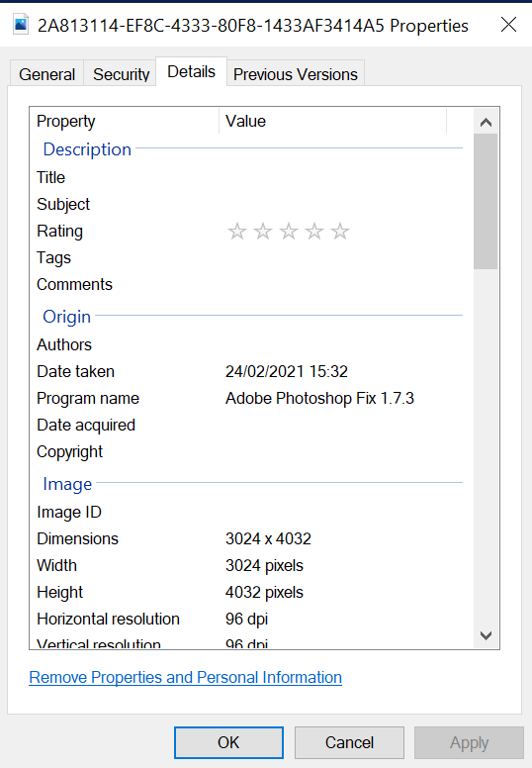This screenshot has height=768, width=532.
Task: Click the scroll down arrow
Action: pyautogui.click(x=486, y=635)
